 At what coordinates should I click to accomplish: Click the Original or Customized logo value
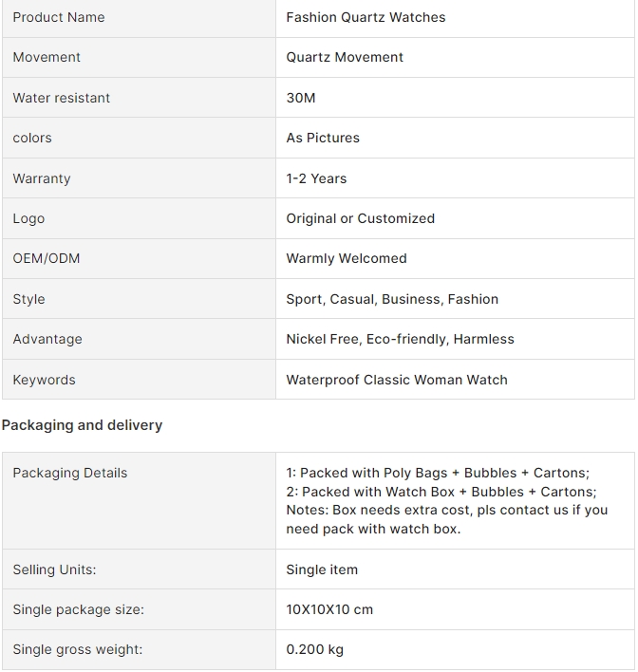pyautogui.click(x=360, y=218)
